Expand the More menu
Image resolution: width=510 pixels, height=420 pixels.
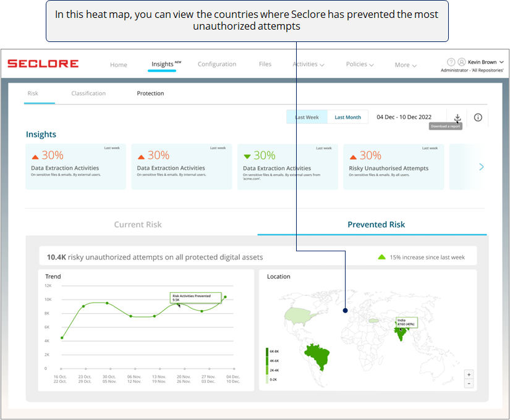pyautogui.click(x=406, y=65)
